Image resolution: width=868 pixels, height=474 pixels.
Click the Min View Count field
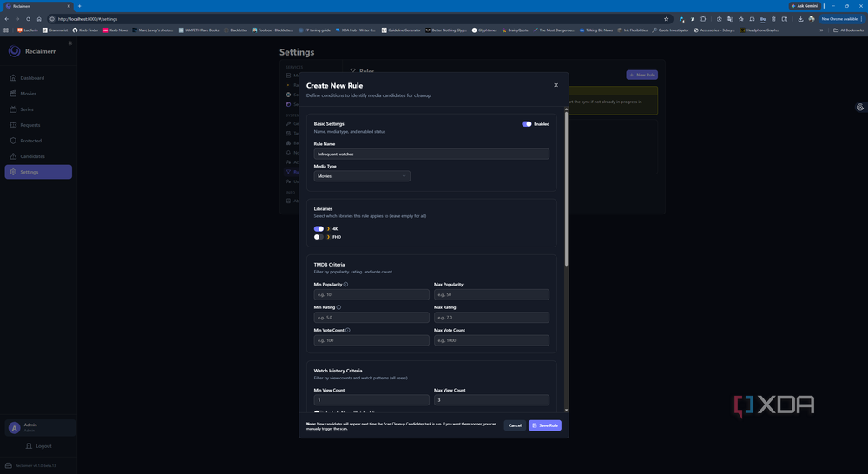372,400
